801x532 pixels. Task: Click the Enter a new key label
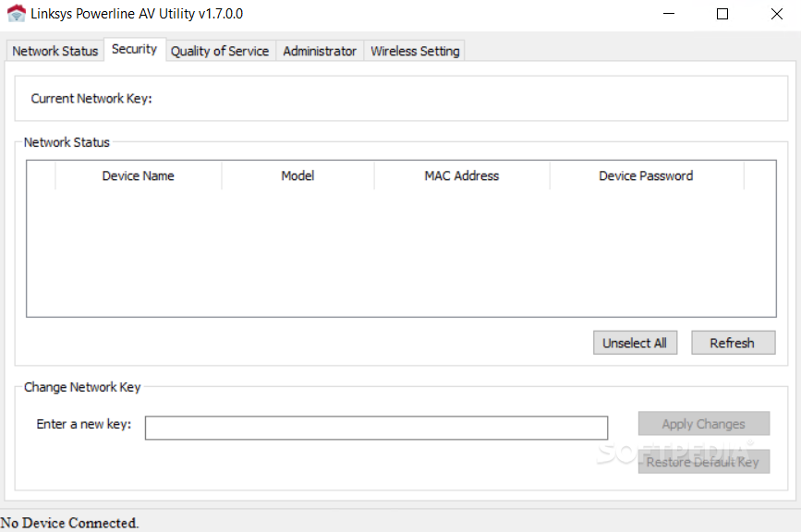click(84, 424)
